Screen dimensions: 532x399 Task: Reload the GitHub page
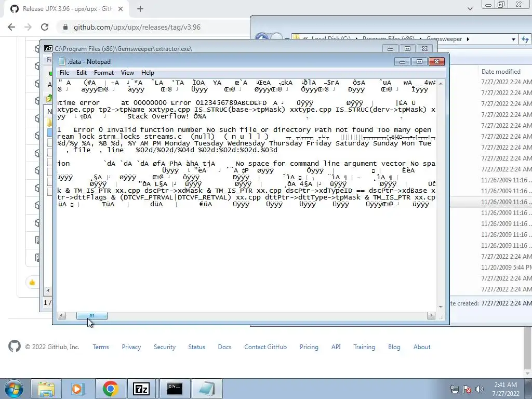(45, 27)
